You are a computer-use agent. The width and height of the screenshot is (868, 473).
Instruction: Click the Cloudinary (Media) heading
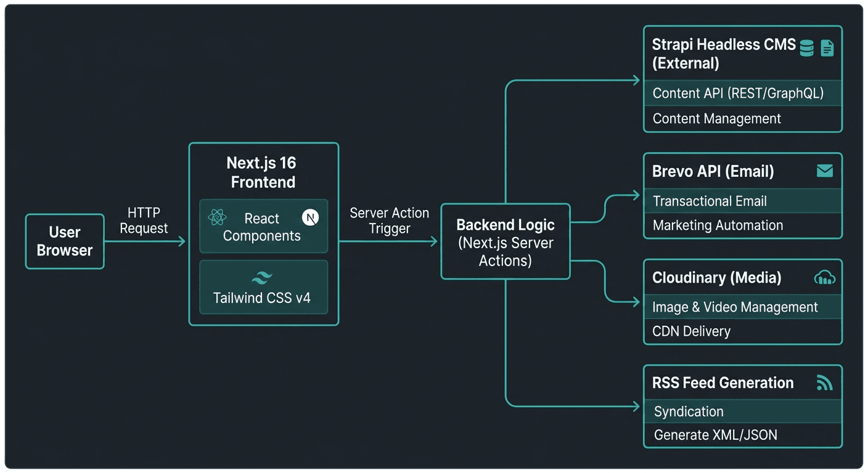point(717,278)
